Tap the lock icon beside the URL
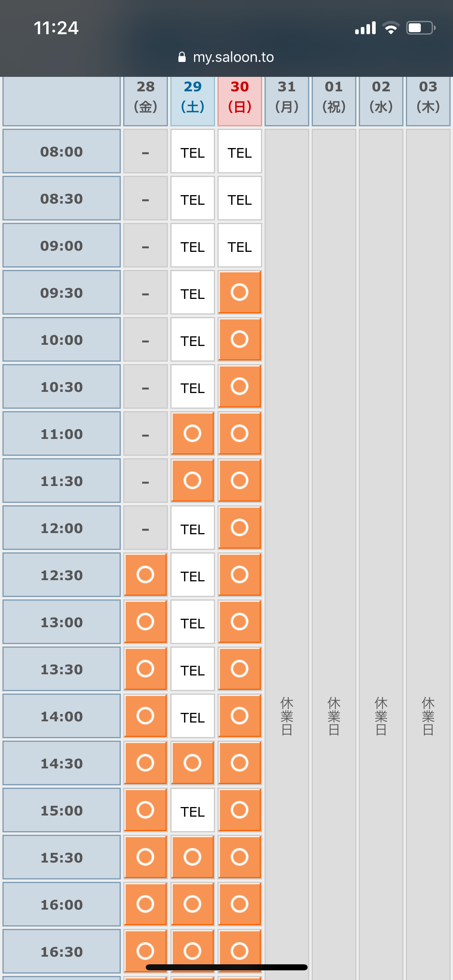Viewport: 453px width, 980px height. point(182,57)
